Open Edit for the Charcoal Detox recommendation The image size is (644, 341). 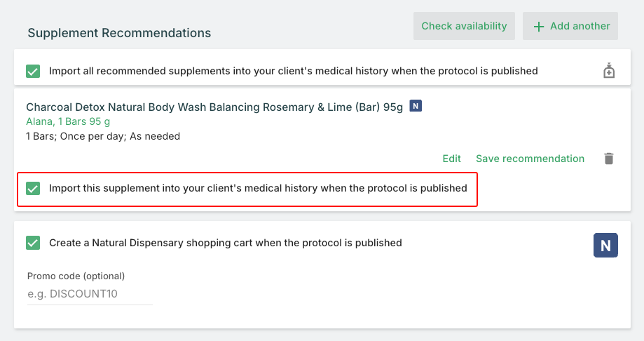[452, 159]
